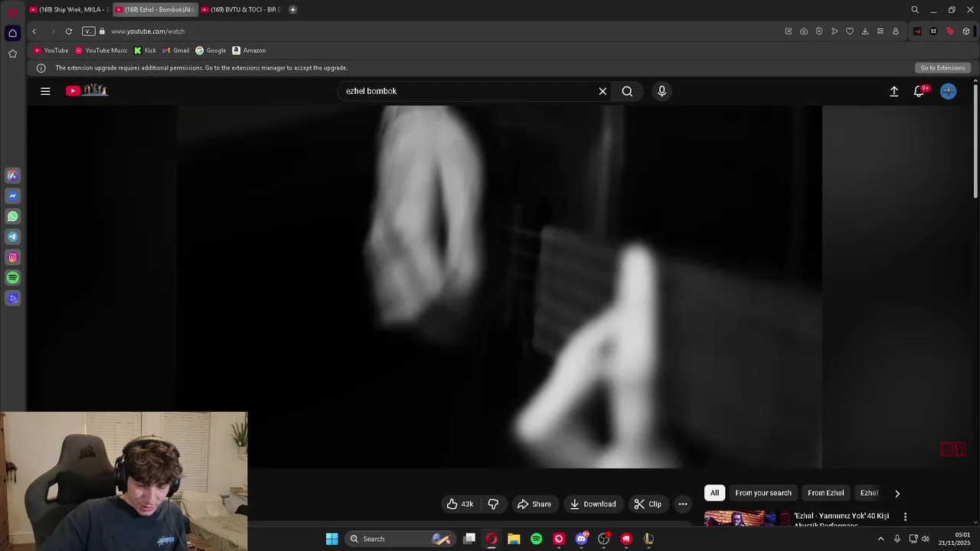Open Spotify in the Opera sidebar
Viewport: 980px width, 551px height.
point(12,278)
